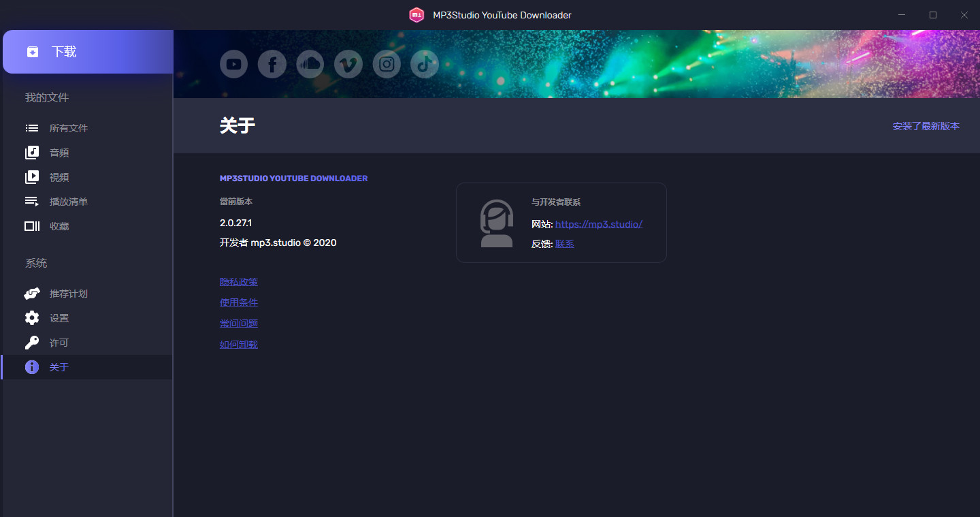Open the https://mp3.studio/ website link
This screenshot has width=980, height=517.
(x=598, y=224)
